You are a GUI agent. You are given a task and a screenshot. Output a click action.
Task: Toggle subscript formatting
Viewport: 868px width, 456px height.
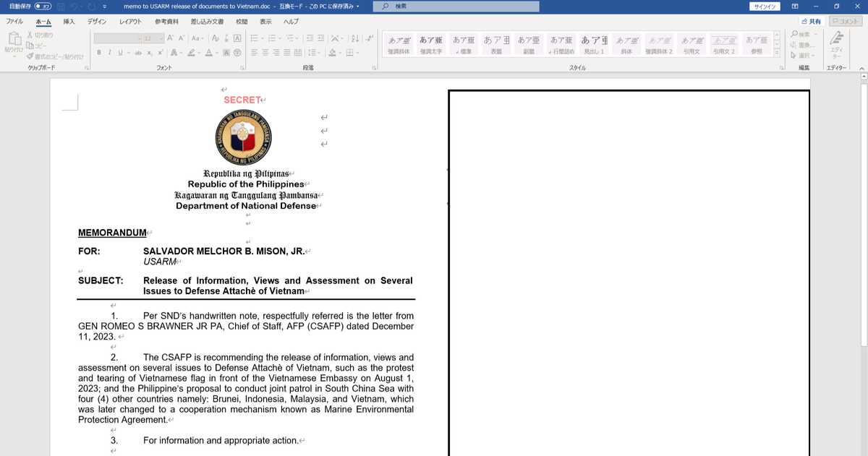tap(150, 53)
